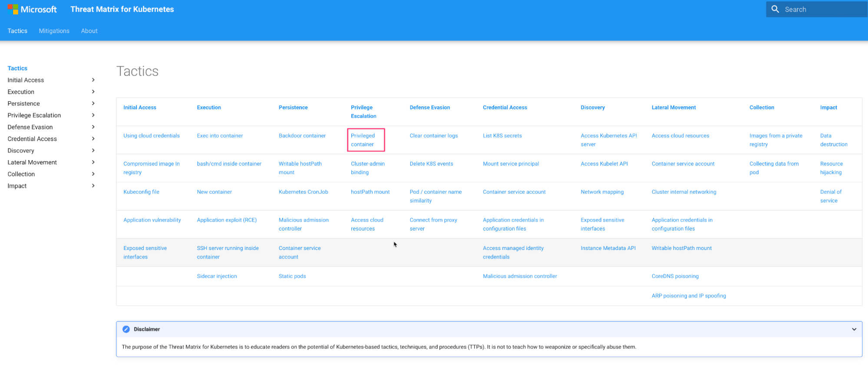Open Lateral Movement column header

coord(673,108)
